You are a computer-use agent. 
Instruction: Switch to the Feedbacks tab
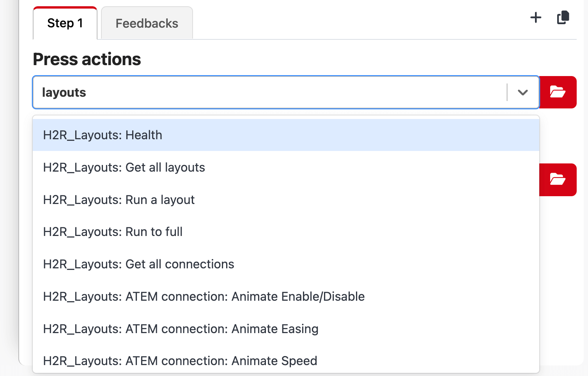coord(147,23)
